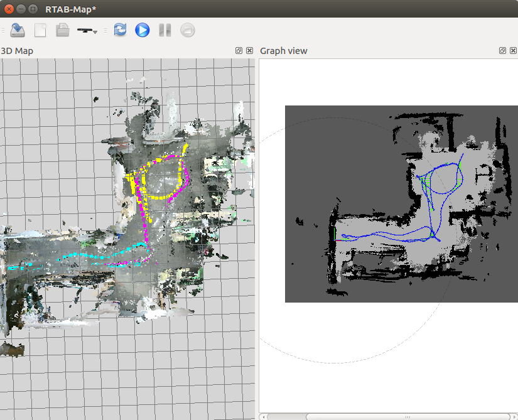518x420 pixels.
Task: Click the round stop toolbar button
Action: 187,30
